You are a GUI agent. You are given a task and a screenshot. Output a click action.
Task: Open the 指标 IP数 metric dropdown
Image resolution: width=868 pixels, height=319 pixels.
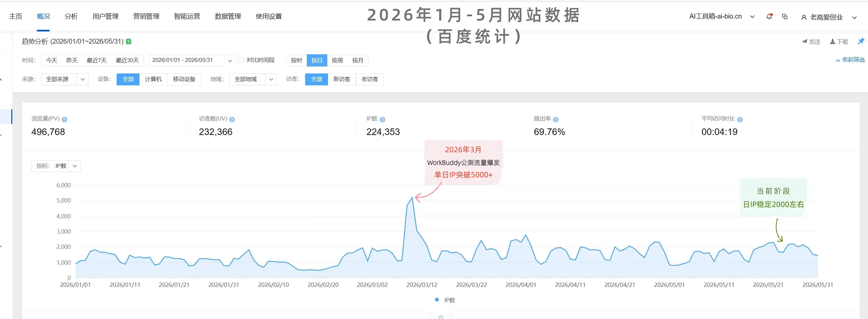point(56,166)
